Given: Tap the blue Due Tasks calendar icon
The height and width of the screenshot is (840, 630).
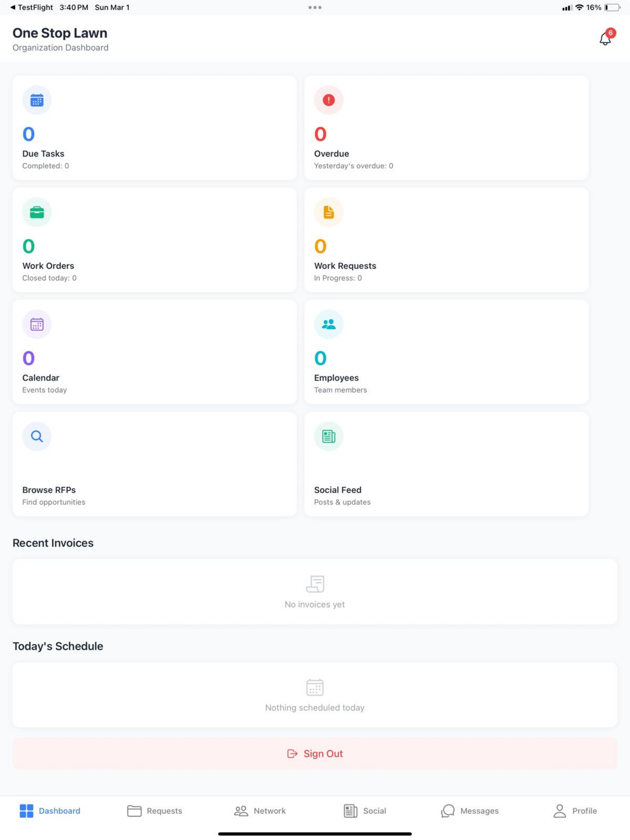Looking at the screenshot, I should pos(37,100).
